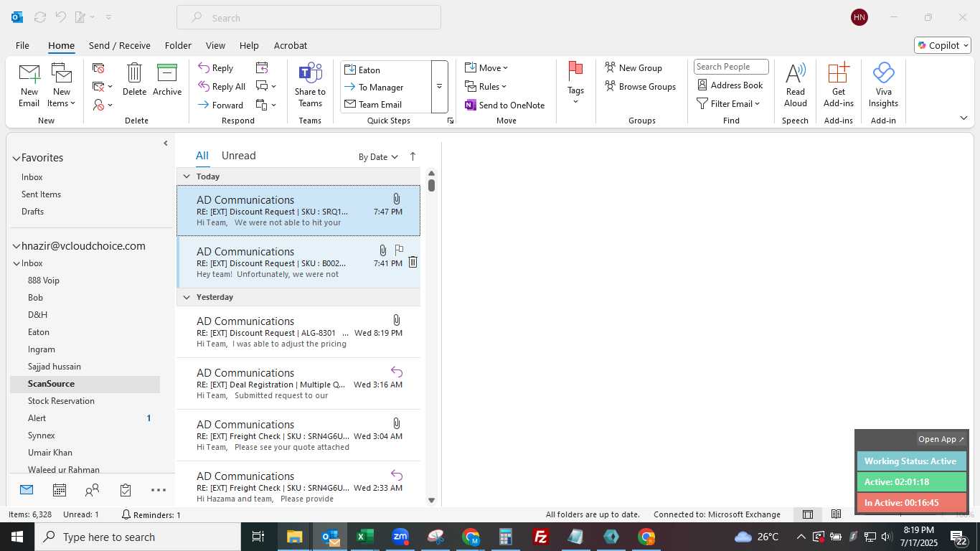980x551 pixels.
Task: Reply to the selected email
Action: pos(216,68)
